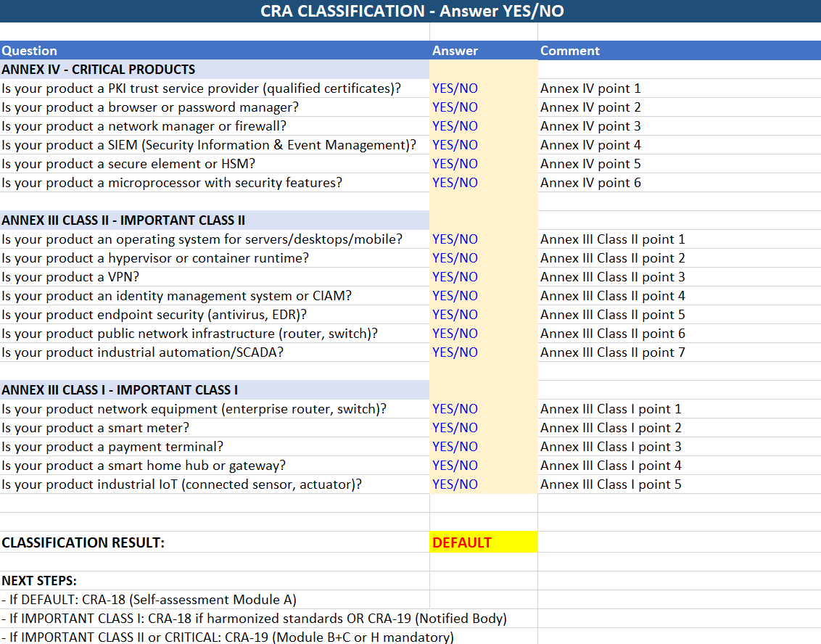The image size is (821, 644).
Task: Select comment 'Annex III Class II point 7'
Action: (x=613, y=352)
